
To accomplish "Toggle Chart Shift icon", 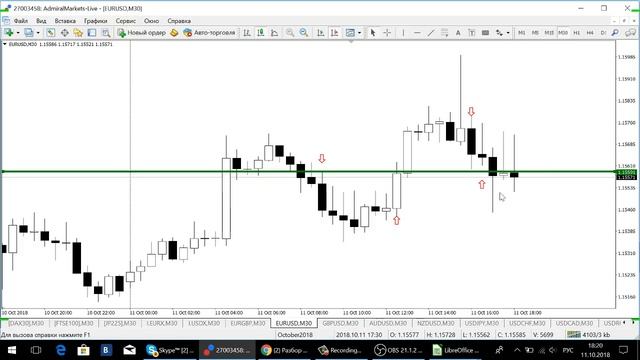I will click(x=335, y=33).
